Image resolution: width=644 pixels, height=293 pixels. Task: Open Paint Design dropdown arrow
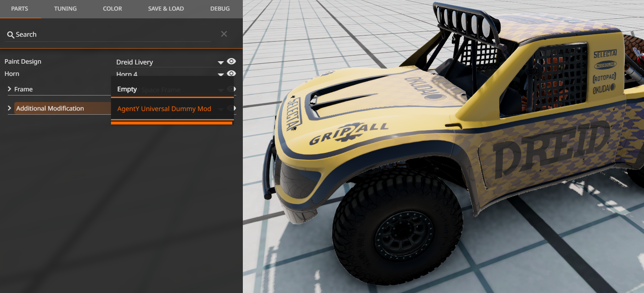point(220,62)
